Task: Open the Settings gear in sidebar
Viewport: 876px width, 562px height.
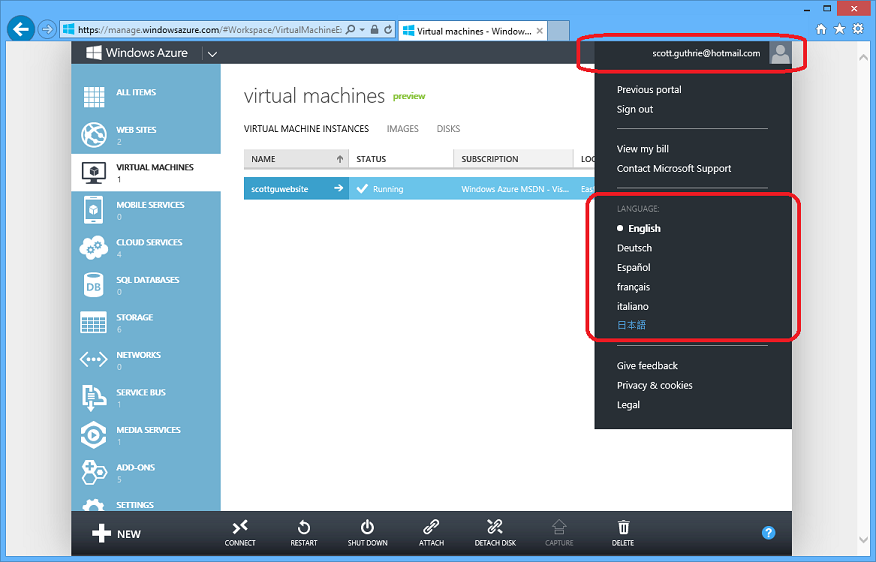Action: pos(94,505)
